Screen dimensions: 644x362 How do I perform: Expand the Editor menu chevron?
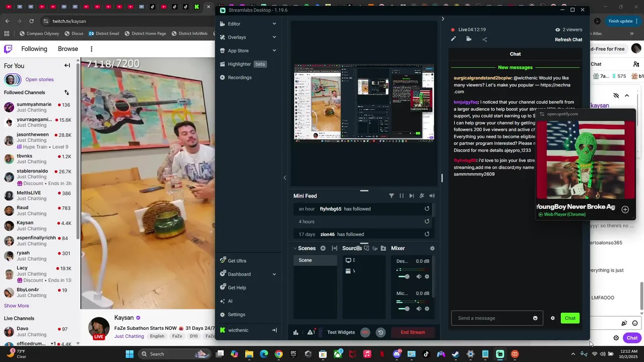(x=274, y=24)
